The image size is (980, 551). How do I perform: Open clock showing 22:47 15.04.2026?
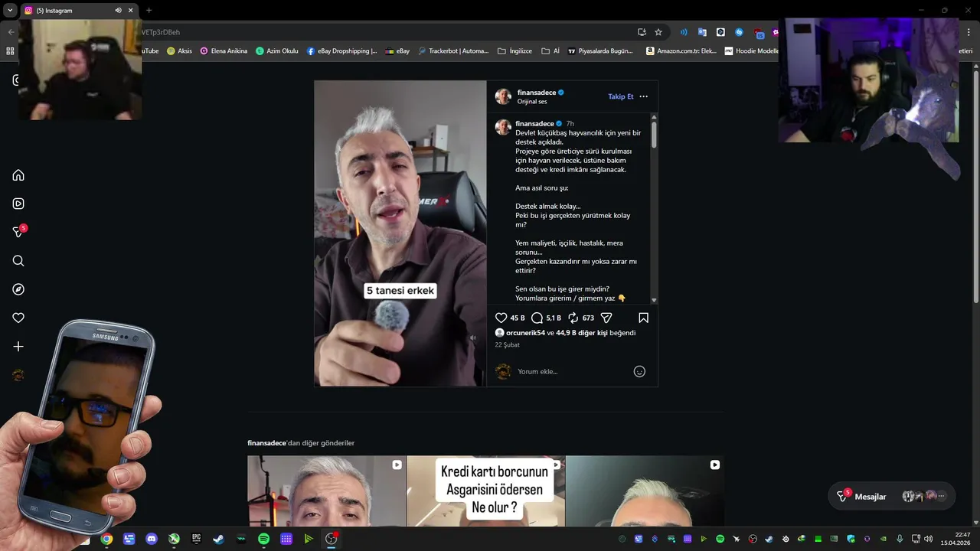[x=954, y=539]
